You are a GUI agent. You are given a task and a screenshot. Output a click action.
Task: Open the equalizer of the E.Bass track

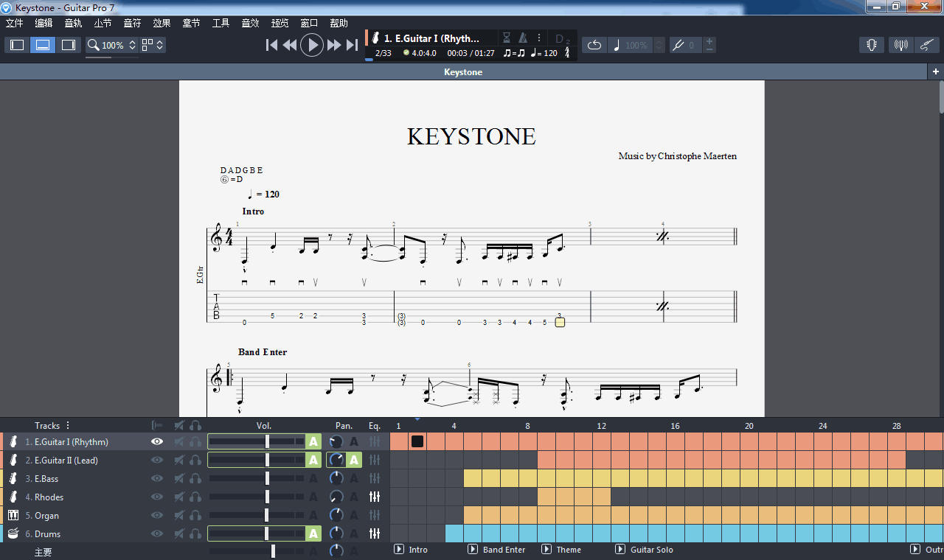(375, 478)
